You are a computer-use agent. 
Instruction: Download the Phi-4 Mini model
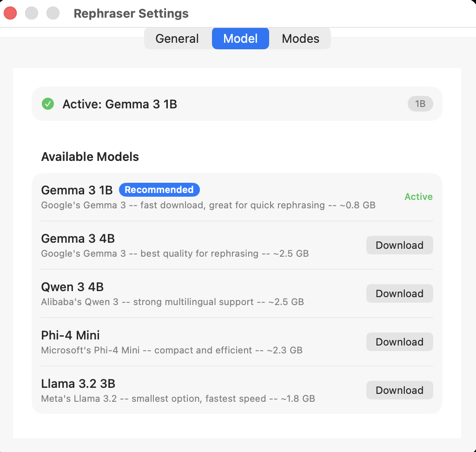pyautogui.click(x=399, y=342)
